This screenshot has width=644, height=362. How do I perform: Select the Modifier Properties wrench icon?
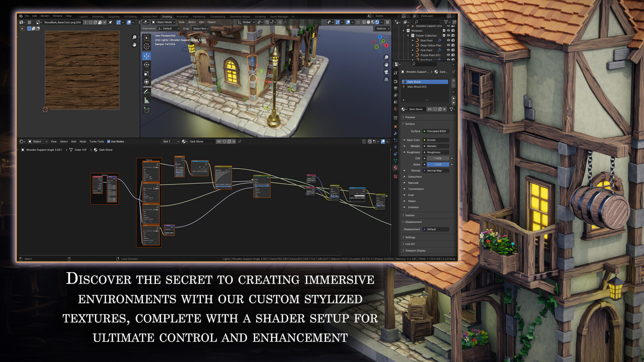395,134
